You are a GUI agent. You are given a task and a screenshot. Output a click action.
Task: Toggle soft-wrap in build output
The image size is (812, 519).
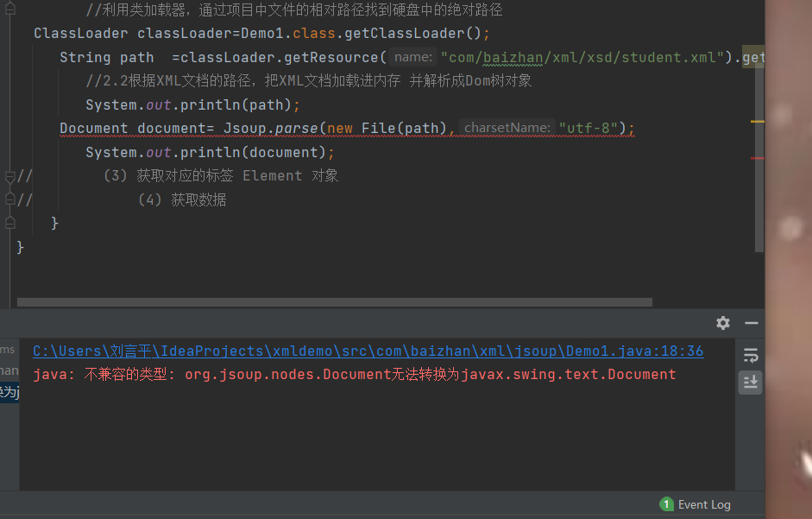751,356
